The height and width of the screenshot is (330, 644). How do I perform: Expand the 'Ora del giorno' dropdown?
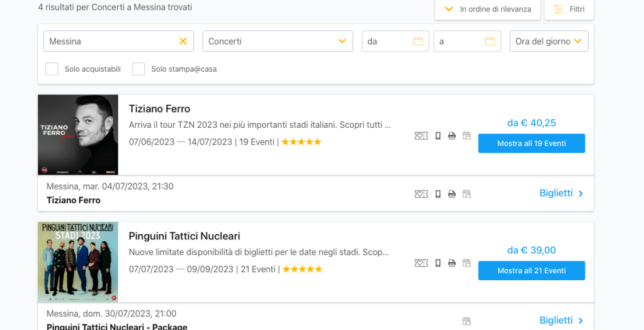[x=548, y=42]
